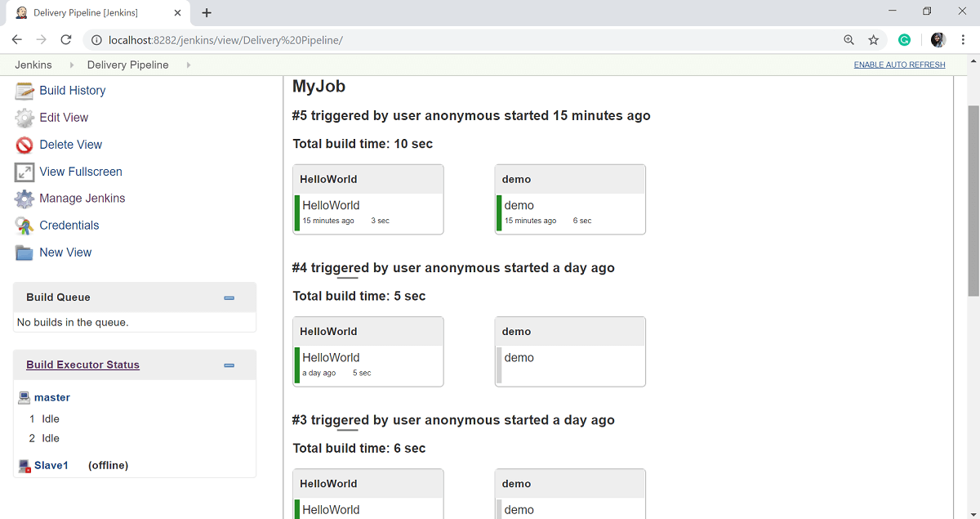This screenshot has width=980, height=519.
Task: Click the Manage Jenkins gear icon
Action: tap(24, 199)
